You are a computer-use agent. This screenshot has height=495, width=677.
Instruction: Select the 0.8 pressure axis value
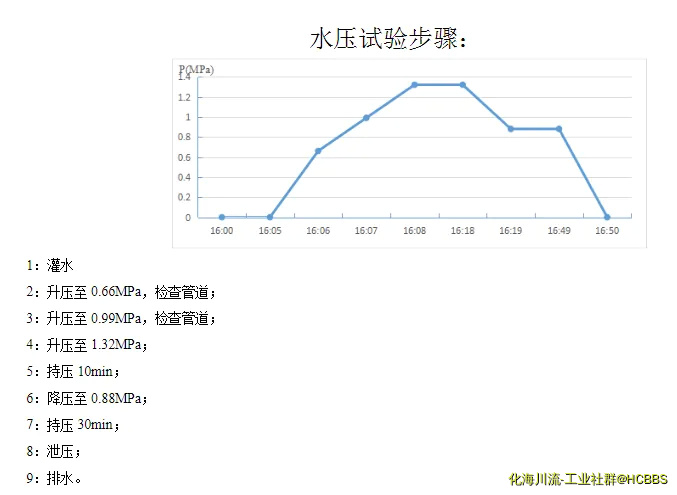pos(184,137)
